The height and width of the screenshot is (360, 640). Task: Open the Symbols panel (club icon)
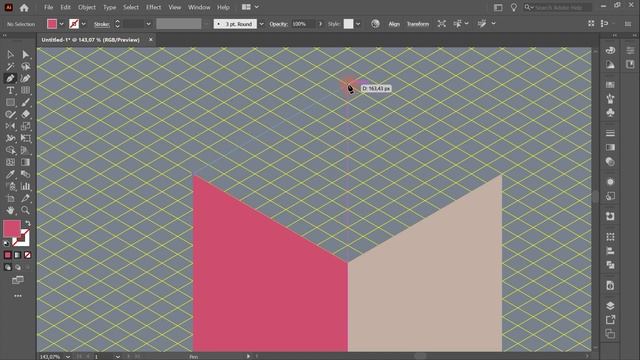[610, 113]
